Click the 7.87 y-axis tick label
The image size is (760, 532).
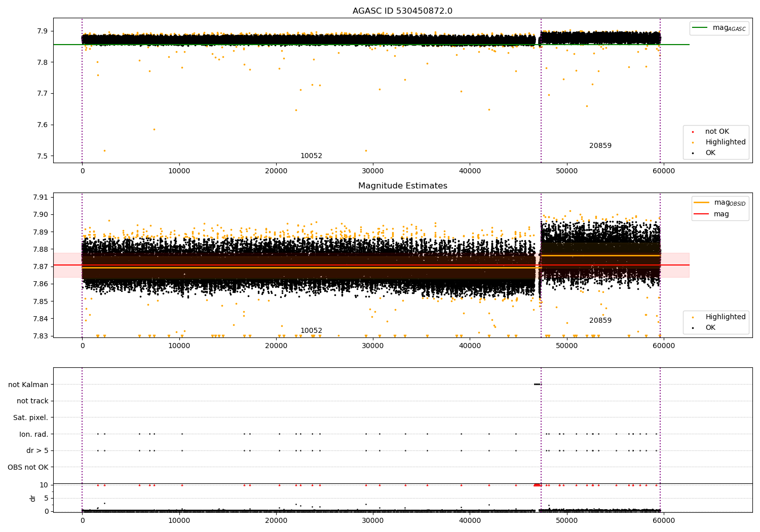coord(41,267)
